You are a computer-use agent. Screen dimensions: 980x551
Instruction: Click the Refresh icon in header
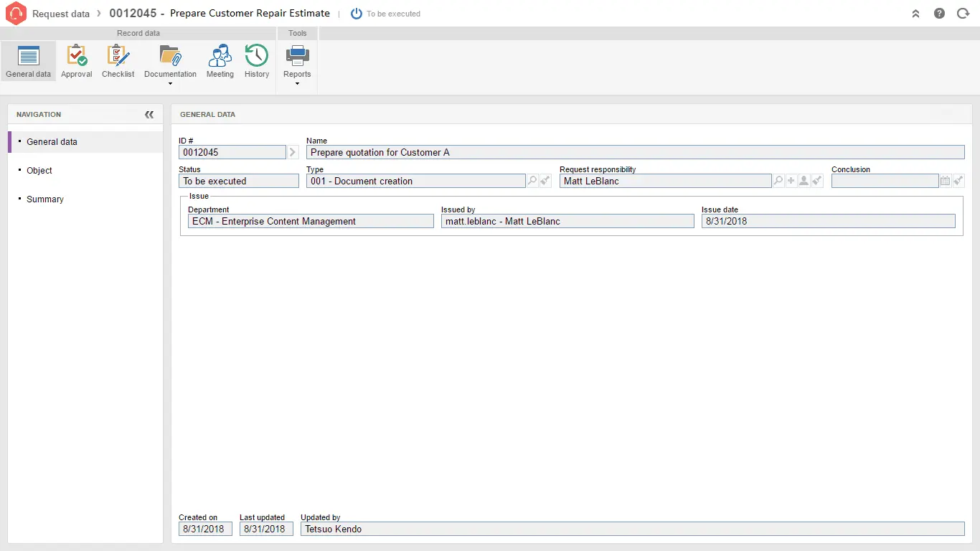pos(963,14)
